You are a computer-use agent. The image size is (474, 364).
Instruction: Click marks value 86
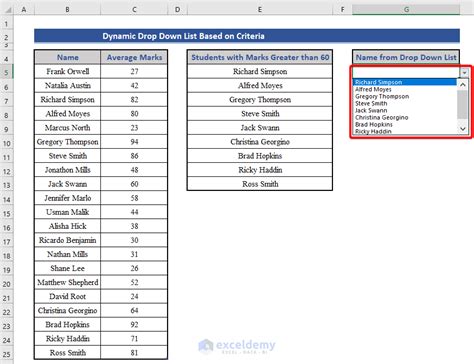[x=134, y=156]
